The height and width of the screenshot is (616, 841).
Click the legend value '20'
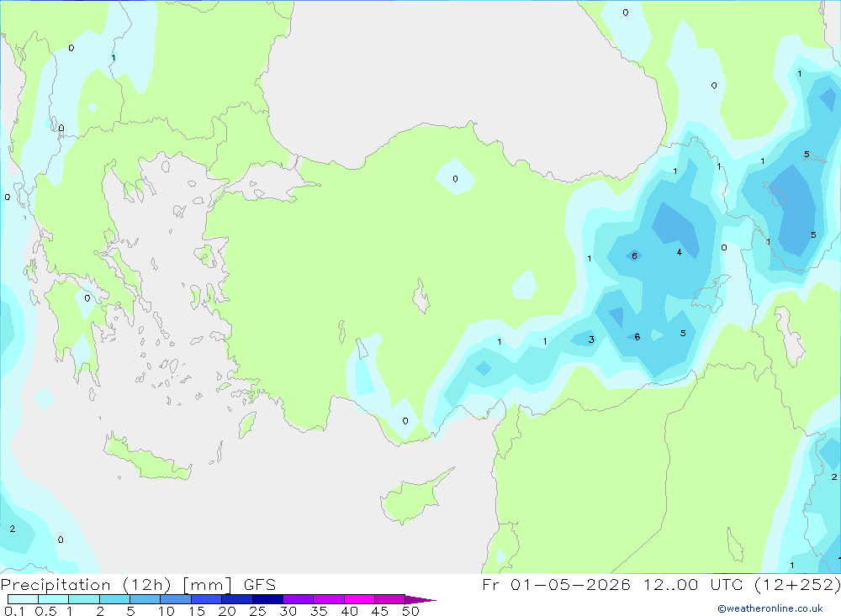pos(227,611)
